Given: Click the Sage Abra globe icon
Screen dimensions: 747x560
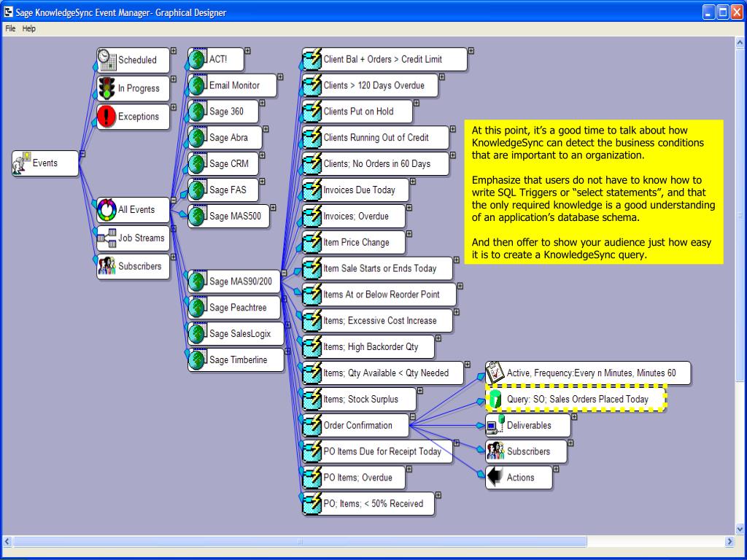Looking at the screenshot, I should pos(197,138).
